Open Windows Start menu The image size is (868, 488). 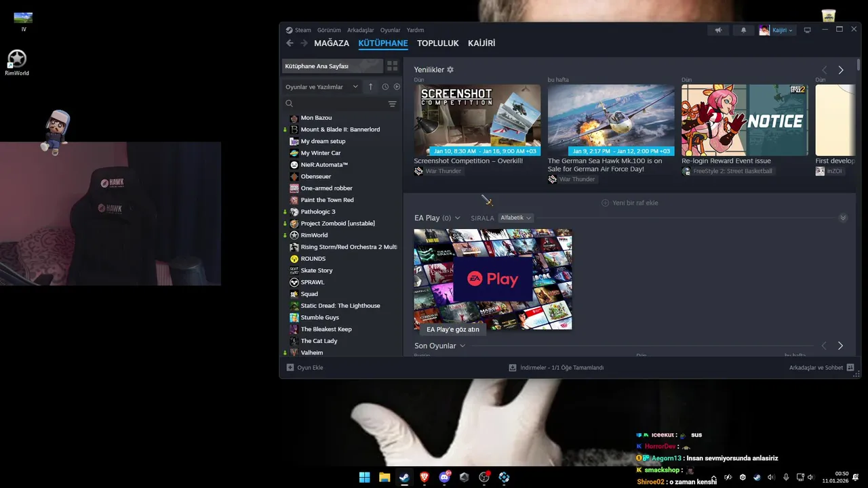365,477
